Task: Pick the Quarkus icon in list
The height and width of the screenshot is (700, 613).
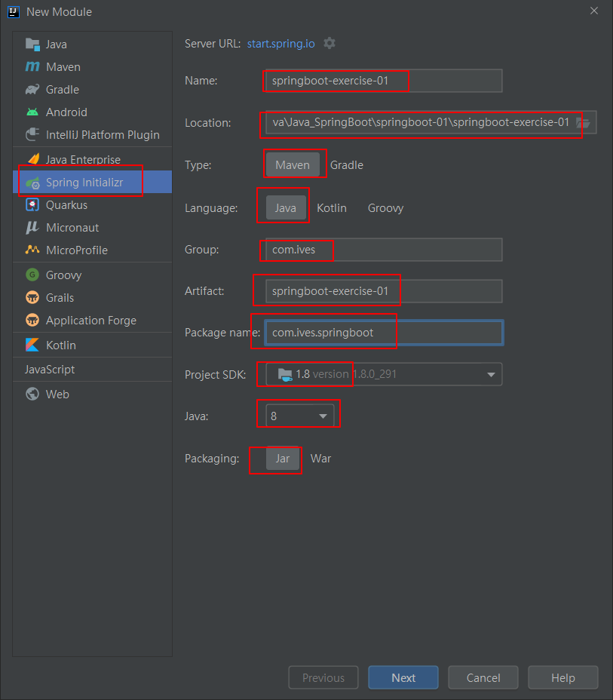Action: click(32, 205)
